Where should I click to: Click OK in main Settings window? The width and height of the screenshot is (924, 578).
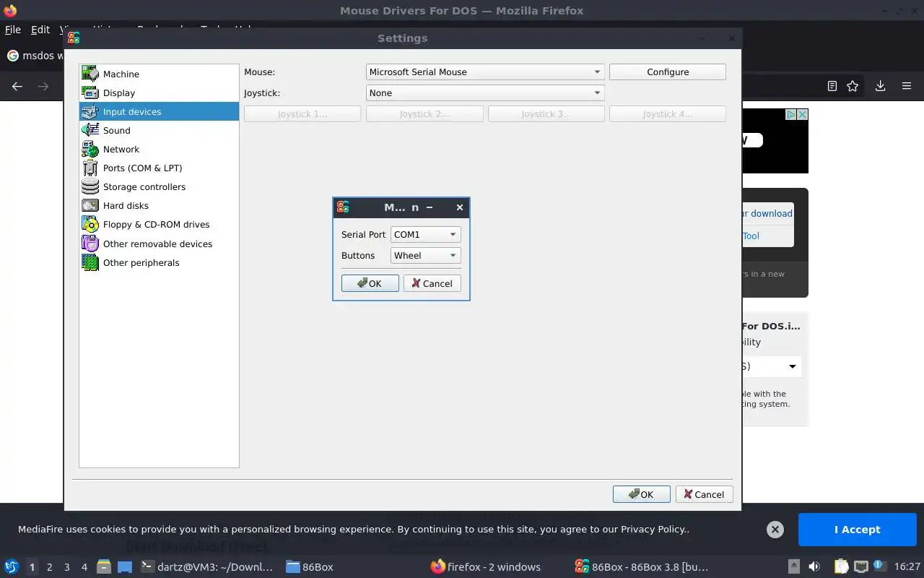click(x=641, y=494)
